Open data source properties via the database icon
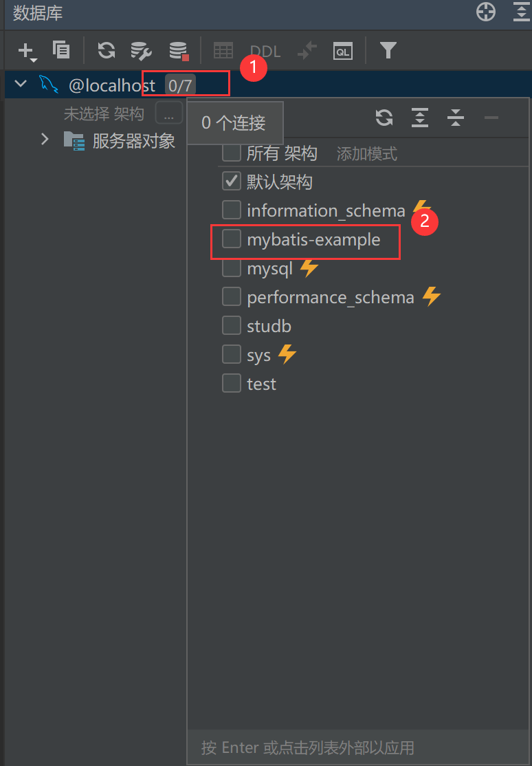This screenshot has width=532, height=766. 178,50
